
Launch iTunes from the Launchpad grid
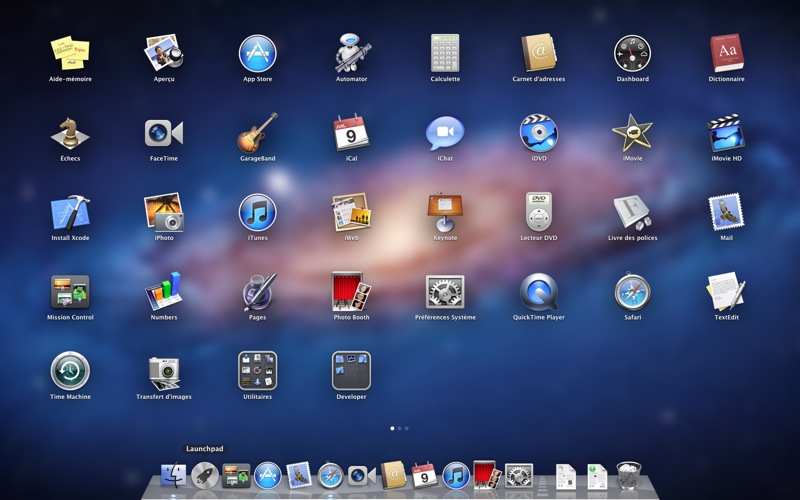point(258,212)
